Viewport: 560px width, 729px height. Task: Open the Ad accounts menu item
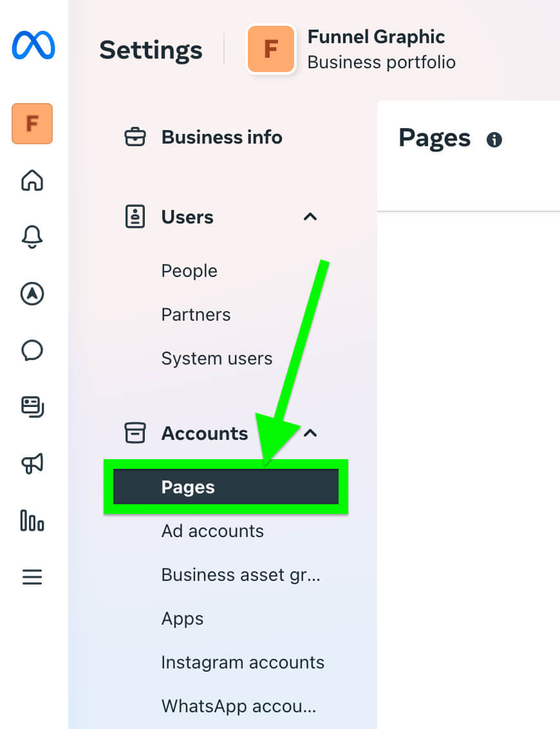pyautogui.click(x=212, y=531)
